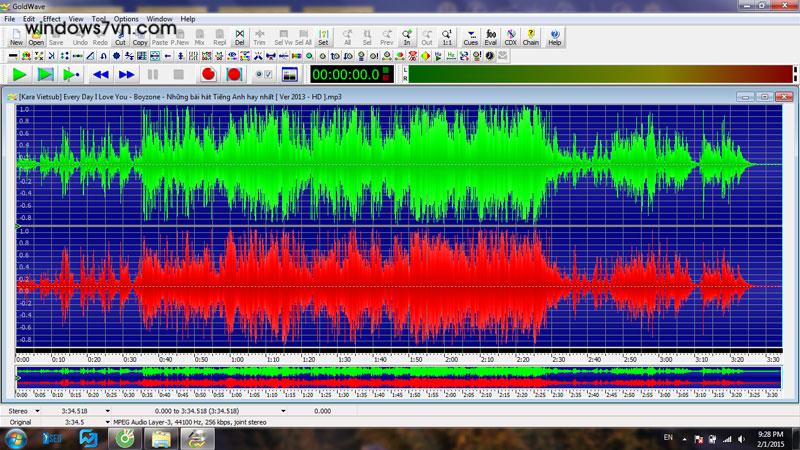Click the EN language indicator in system tray

pos(668,437)
